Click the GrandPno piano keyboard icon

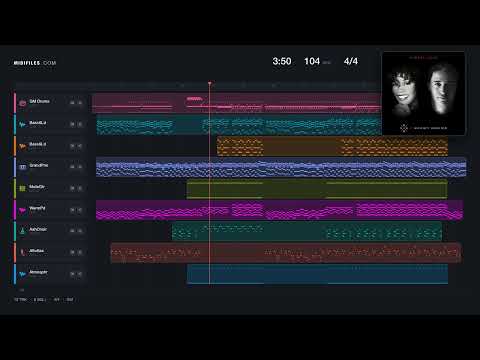tap(22, 167)
